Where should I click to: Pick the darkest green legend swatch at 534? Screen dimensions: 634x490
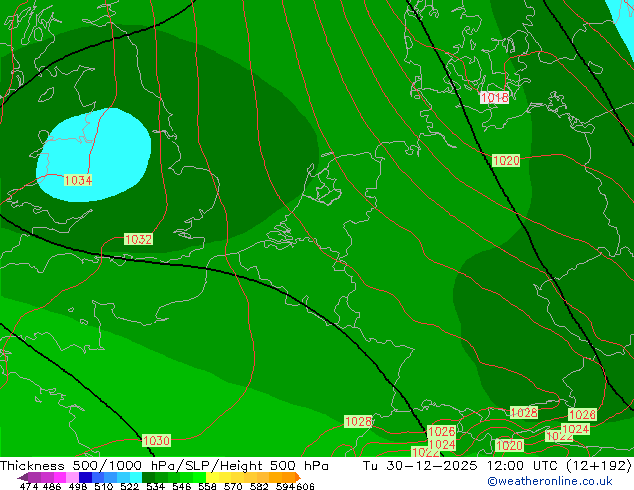149,477
